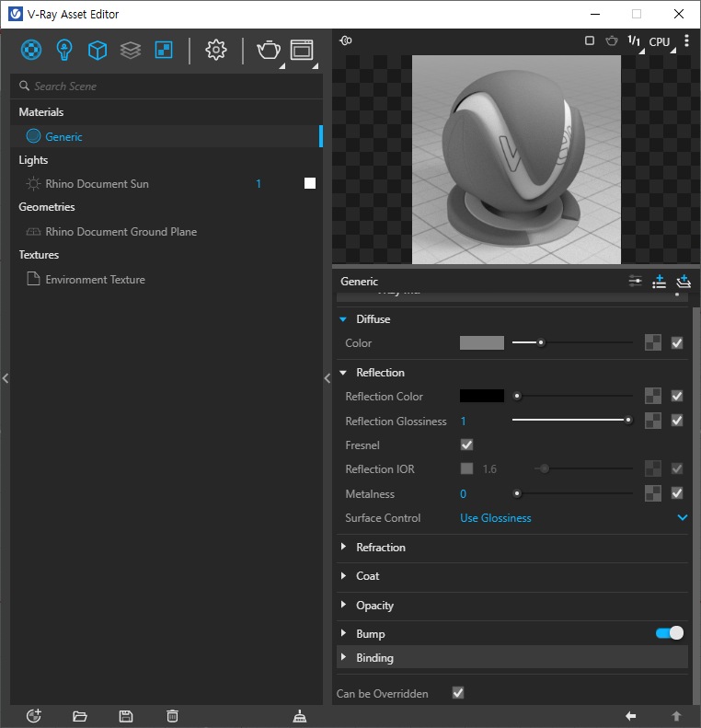Expand the Binding section
This screenshot has width=701, height=728.
[343, 657]
